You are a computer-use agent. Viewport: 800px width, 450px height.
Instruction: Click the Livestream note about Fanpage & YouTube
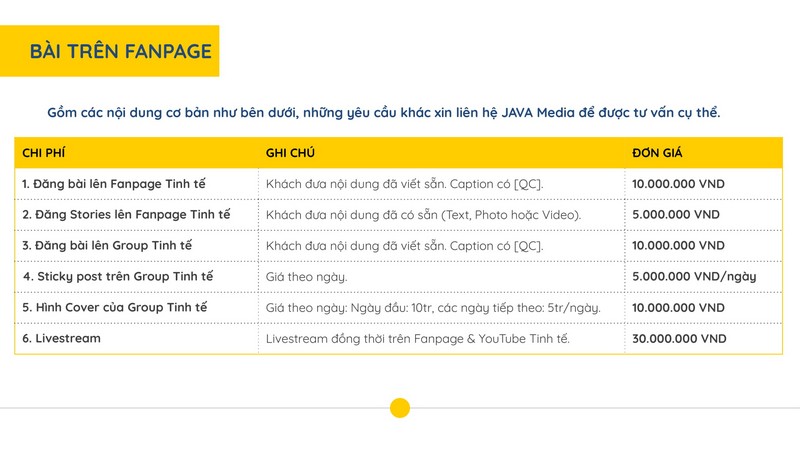(417, 339)
